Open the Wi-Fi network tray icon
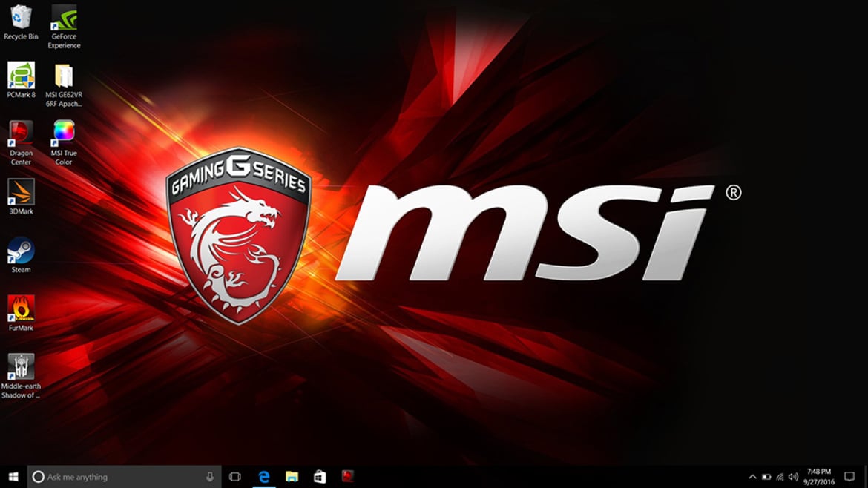868x488 pixels. pos(780,476)
